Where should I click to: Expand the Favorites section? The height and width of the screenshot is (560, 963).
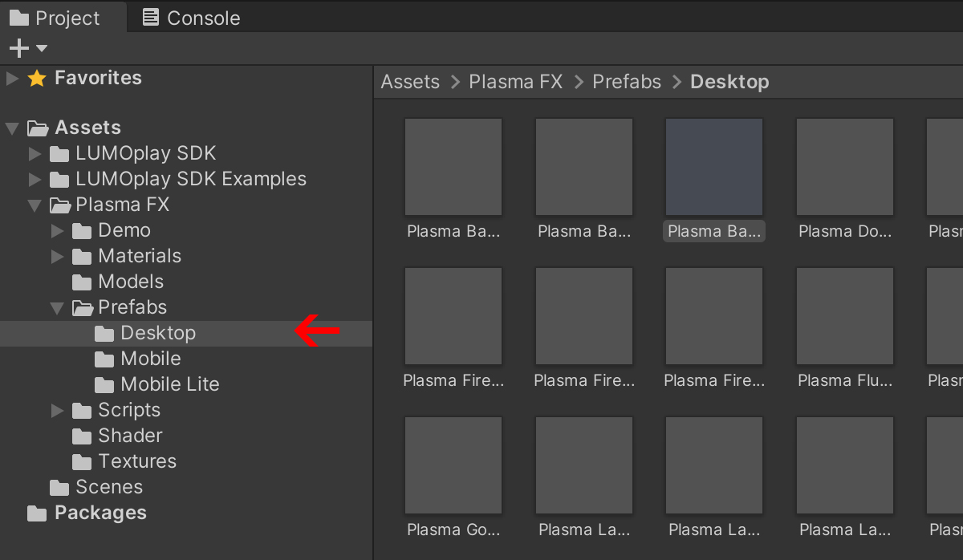(12, 78)
